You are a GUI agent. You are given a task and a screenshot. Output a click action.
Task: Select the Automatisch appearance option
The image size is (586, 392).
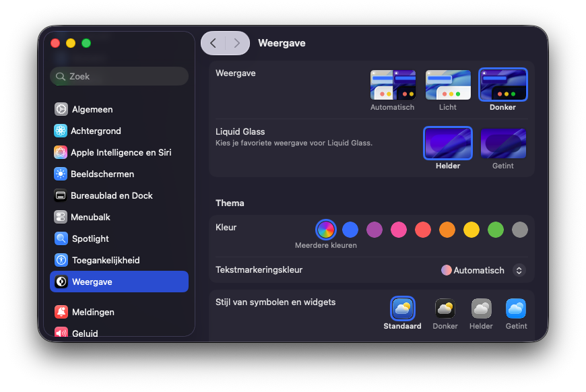393,85
